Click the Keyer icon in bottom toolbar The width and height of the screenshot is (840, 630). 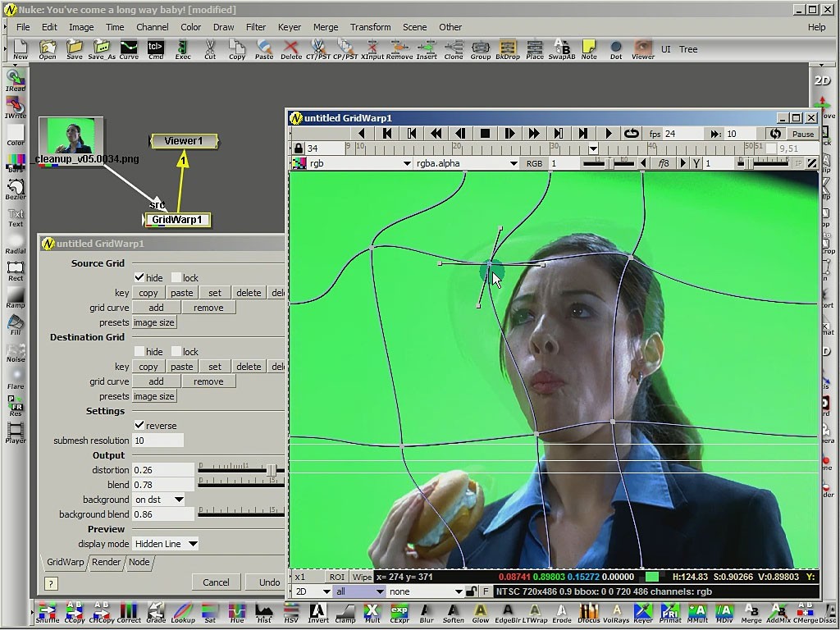pyautogui.click(x=643, y=611)
